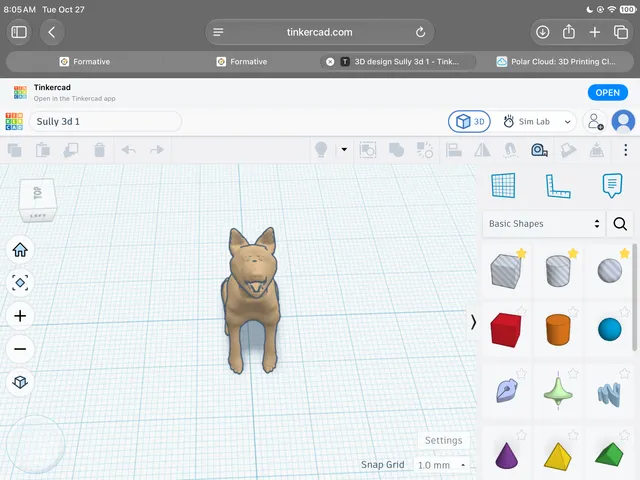The image size is (640, 480).
Task: Open the Snap Grid 1.0 mm dropdown
Action: (x=441, y=465)
